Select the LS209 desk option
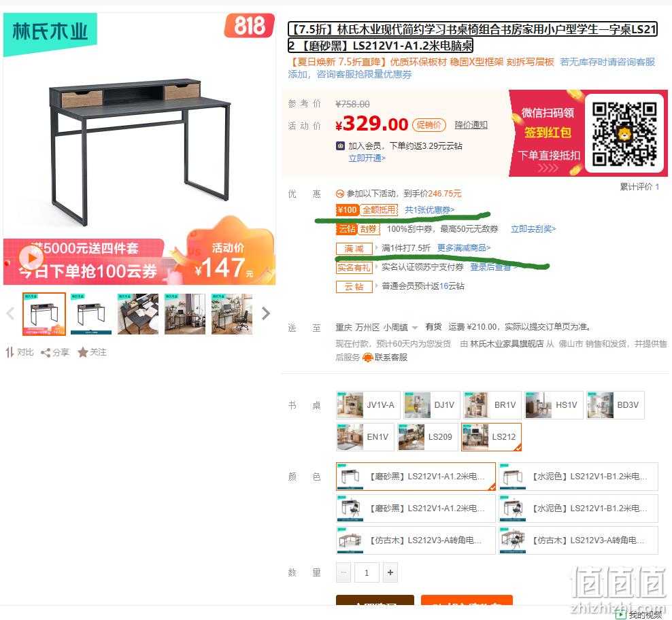The image size is (672, 620). [427, 437]
